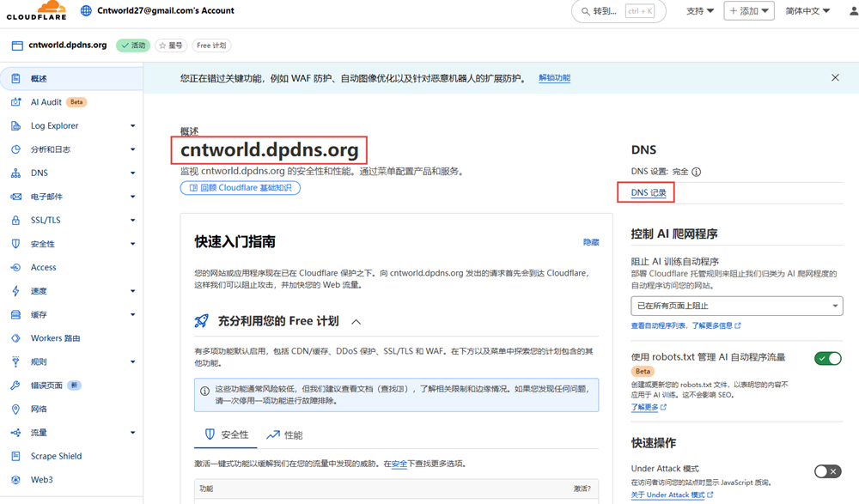Click the 分析和日志 clock icon
This screenshot has width=859, height=504.
pyautogui.click(x=15, y=149)
